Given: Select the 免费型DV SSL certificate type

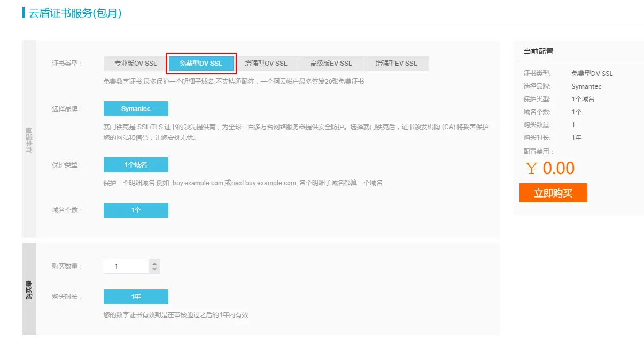Looking at the screenshot, I should [201, 64].
